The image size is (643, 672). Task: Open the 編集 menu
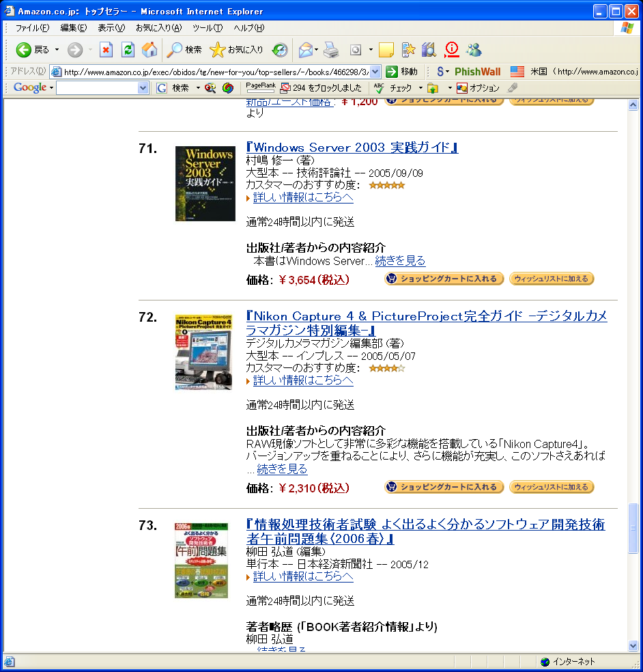point(74,28)
